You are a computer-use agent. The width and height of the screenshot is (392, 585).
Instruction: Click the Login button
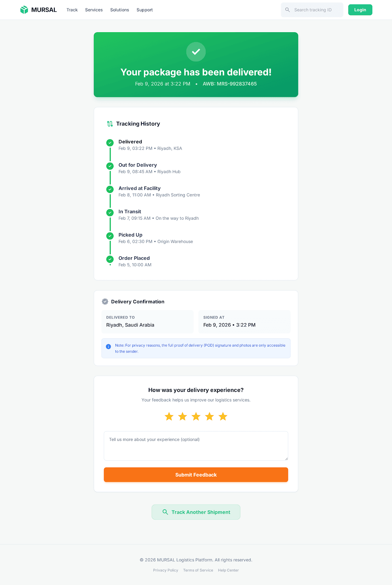coord(360,10)
